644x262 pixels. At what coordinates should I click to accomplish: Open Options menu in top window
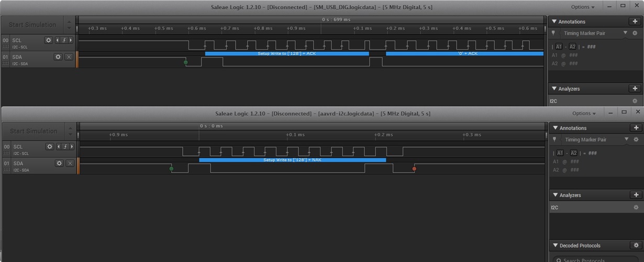coord(583,7)
